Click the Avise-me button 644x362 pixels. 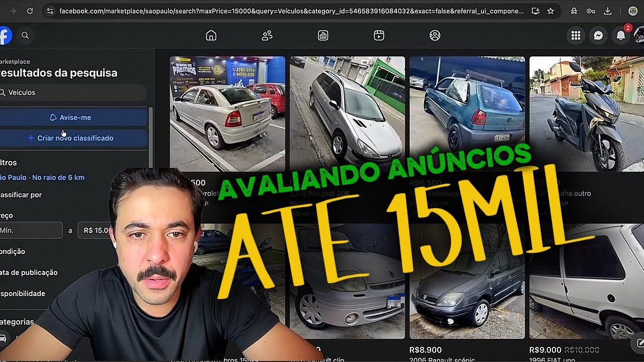point(73,117)
